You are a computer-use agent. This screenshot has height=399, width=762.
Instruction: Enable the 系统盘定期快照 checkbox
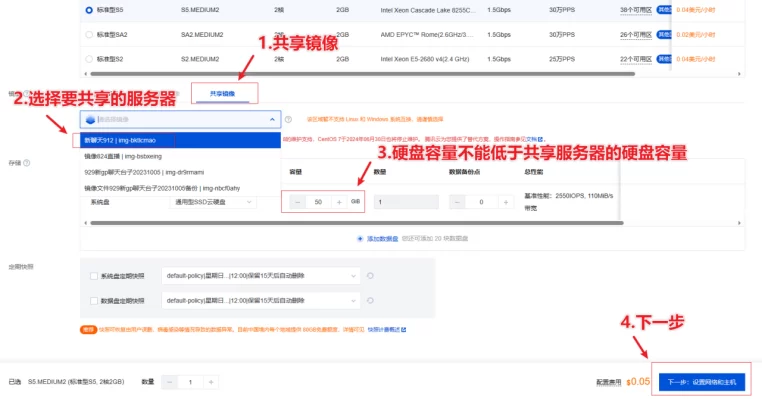click(94, 276)
